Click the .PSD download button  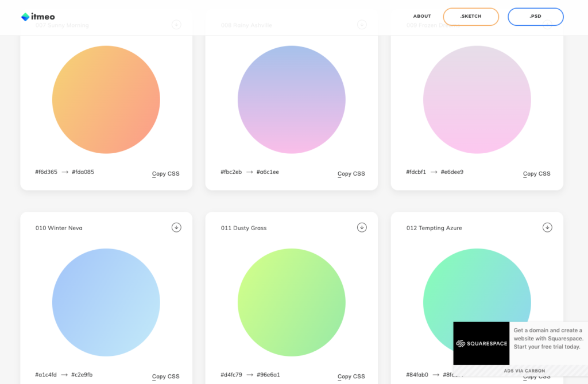click(x=535, y=17)
